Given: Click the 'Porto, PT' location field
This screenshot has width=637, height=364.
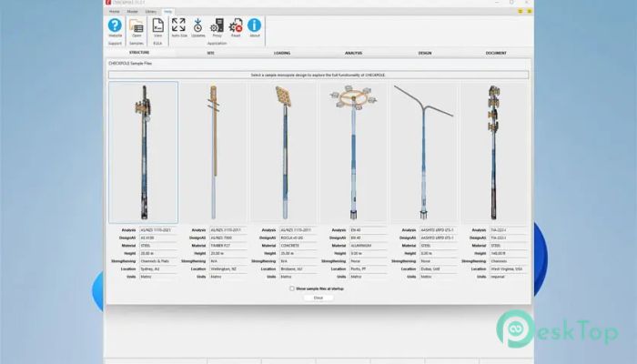Looking at the screenshot, I should click(369, 269).
